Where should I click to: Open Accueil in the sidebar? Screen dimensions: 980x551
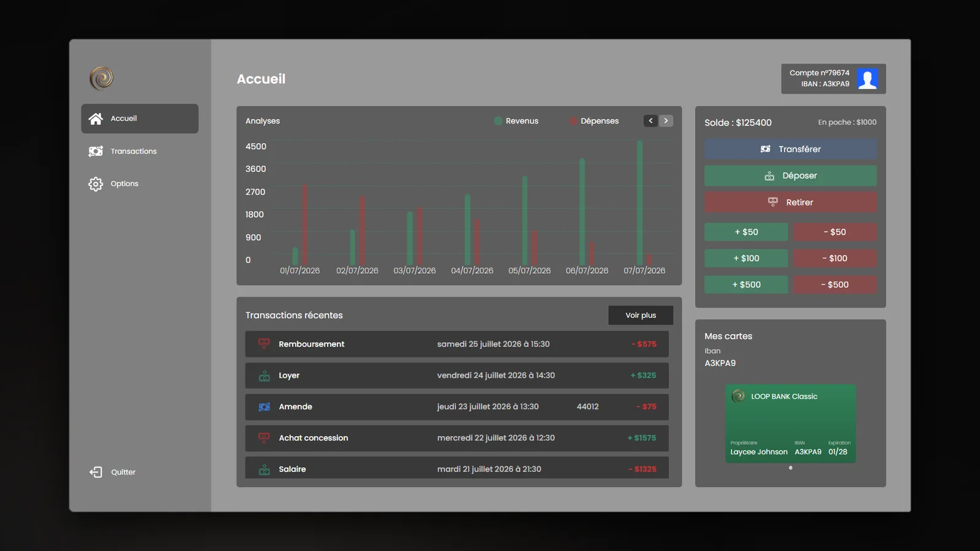(140, 118)
